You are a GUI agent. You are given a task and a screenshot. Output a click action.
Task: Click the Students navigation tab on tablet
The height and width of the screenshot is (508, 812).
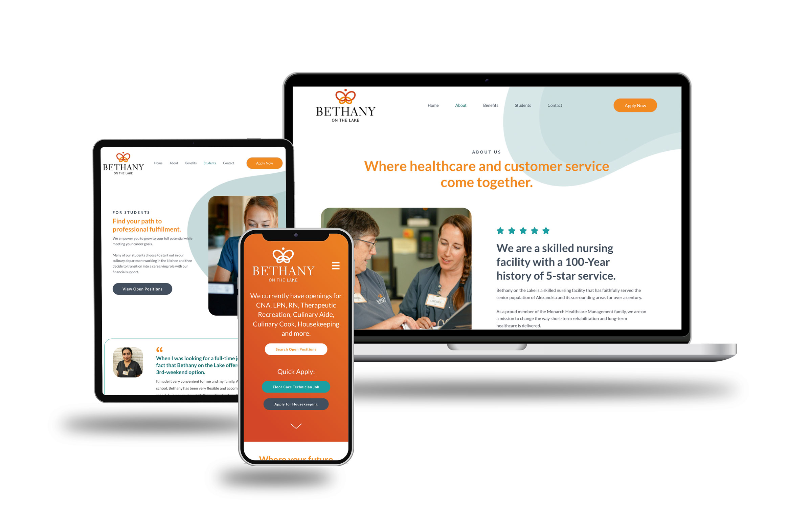click(209, 163)
